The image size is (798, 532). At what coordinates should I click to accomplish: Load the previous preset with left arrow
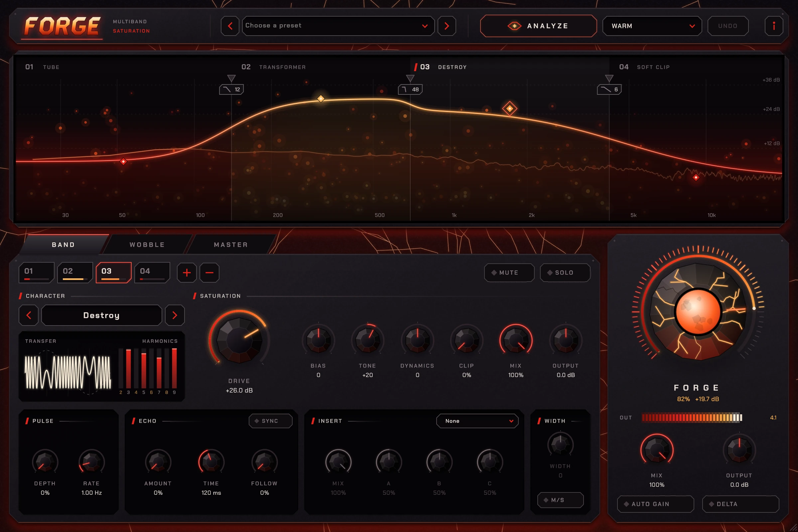click(230, 26)
